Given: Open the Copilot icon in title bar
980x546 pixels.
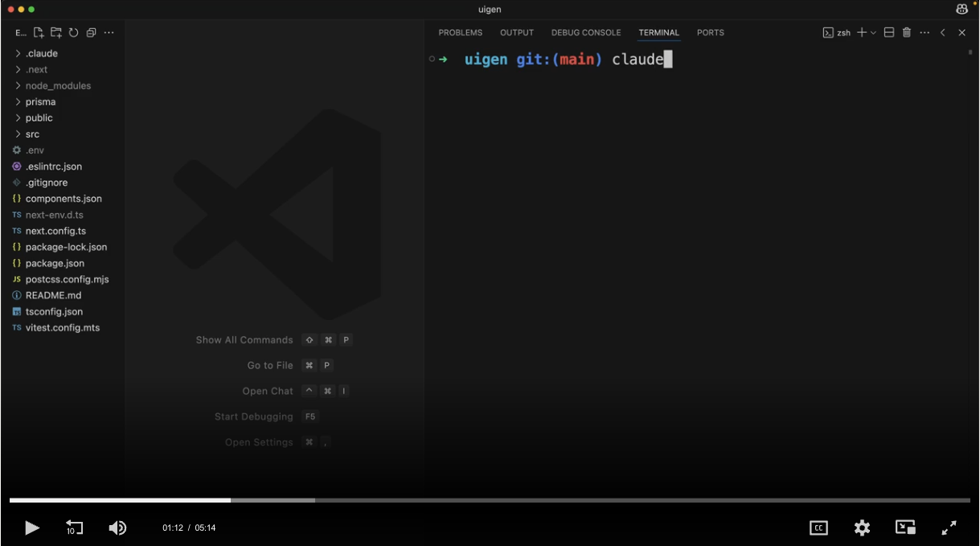Looking at the screenshot, I should coord(962,10).
